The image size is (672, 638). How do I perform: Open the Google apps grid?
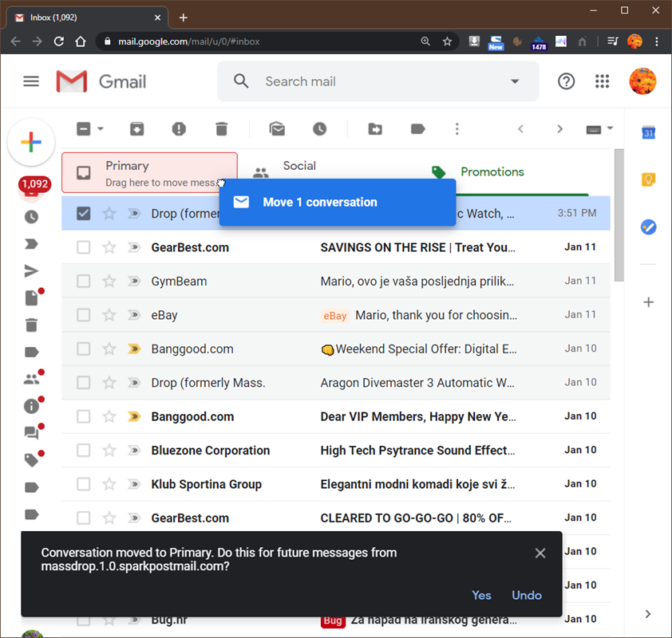602,81
